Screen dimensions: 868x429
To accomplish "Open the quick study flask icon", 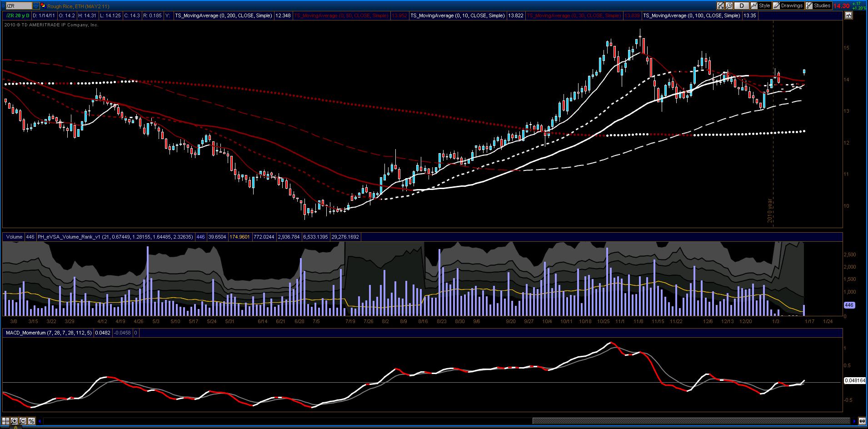I will (x=721, y=6).
